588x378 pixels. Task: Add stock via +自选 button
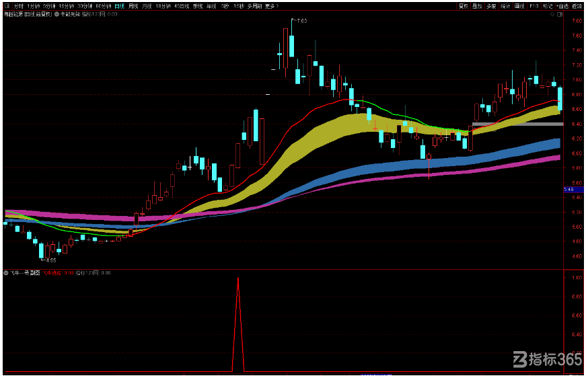[x=562, y=6]
